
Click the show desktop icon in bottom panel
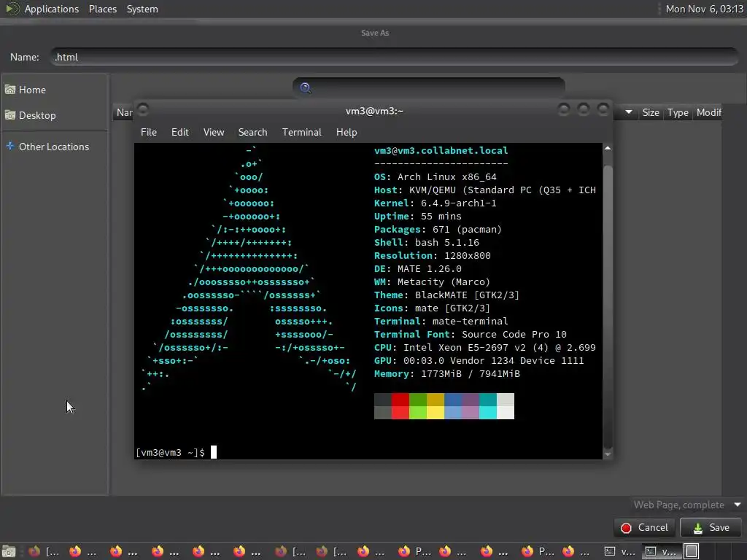(x=9, y=551)
